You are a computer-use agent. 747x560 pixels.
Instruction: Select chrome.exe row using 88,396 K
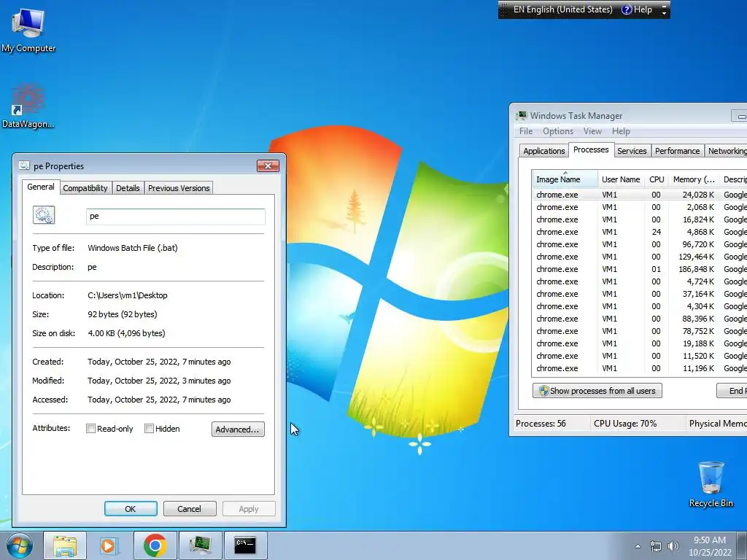click(x=639, y=319)
